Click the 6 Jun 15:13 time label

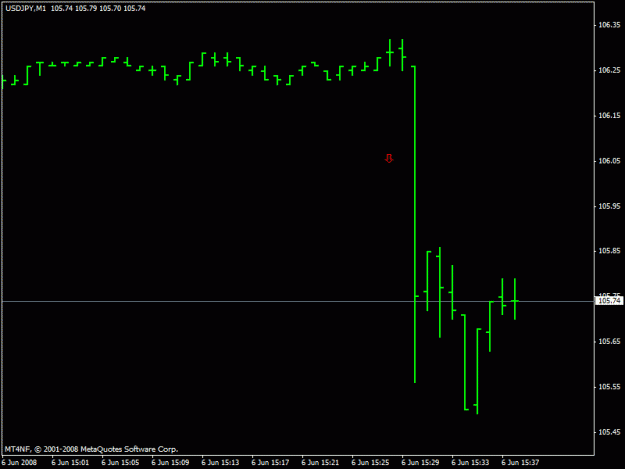coord(220,462)
